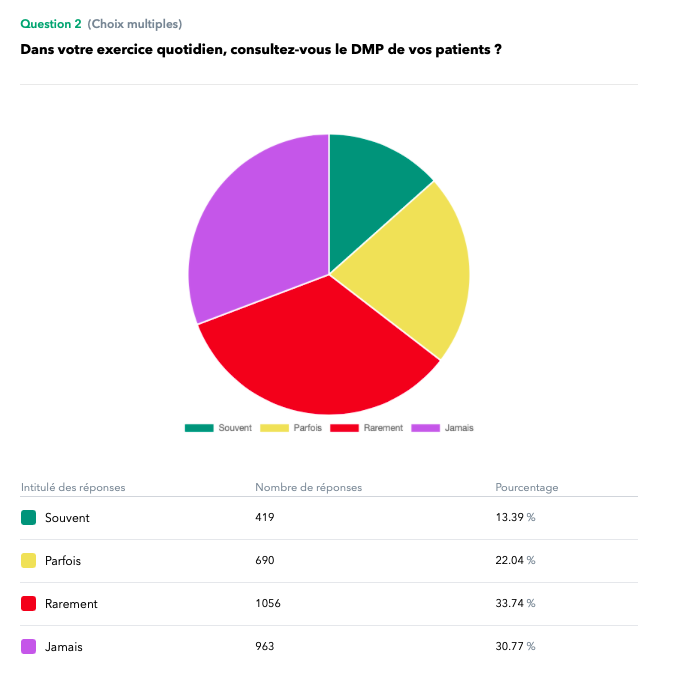The height and width of the screenshot is (690, 699).
Task: Click the Nombre de réponses column header
Action: pos(308,488)
